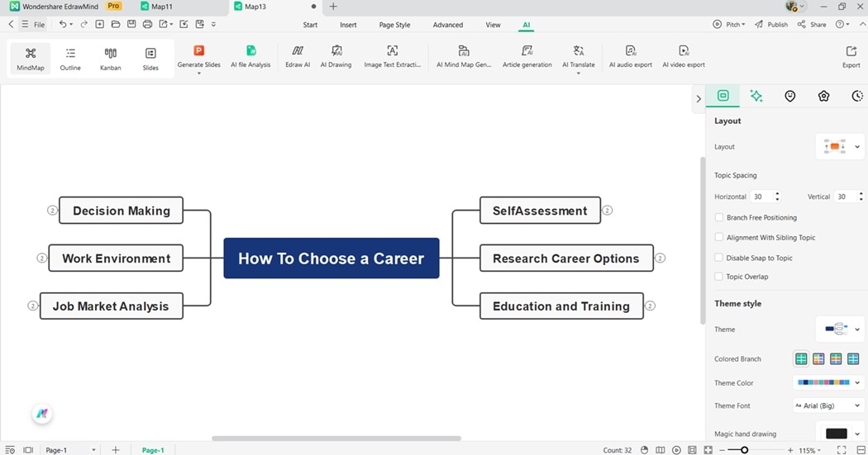Click the undo arrow icon
The height and width of the screenshot is (455, 868).
(x=63, y=24)
